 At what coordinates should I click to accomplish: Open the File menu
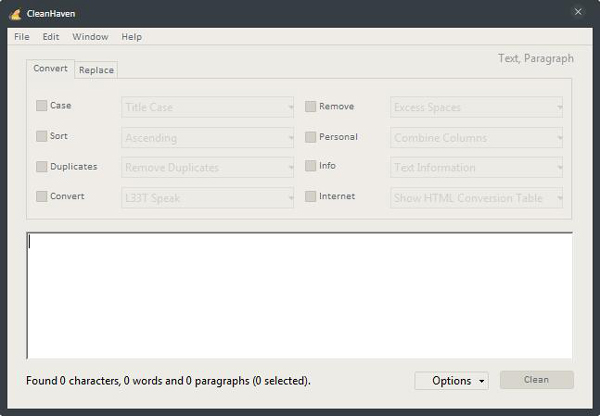click(x=22, y=37)
